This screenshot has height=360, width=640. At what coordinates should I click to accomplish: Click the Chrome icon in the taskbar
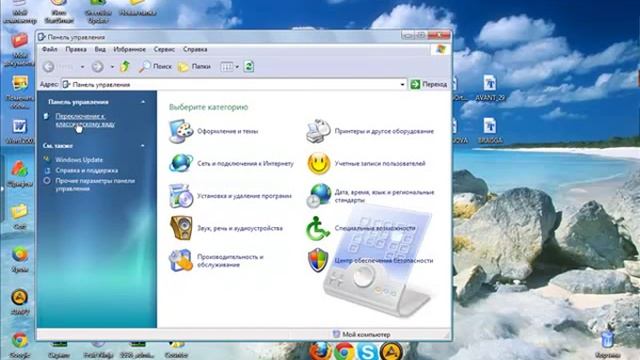[344, 351]
